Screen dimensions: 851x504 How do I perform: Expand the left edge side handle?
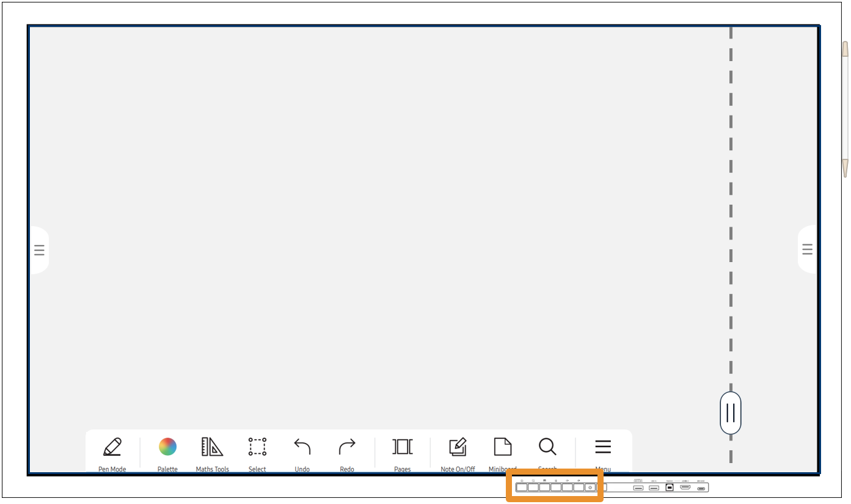tap(39, 250)
